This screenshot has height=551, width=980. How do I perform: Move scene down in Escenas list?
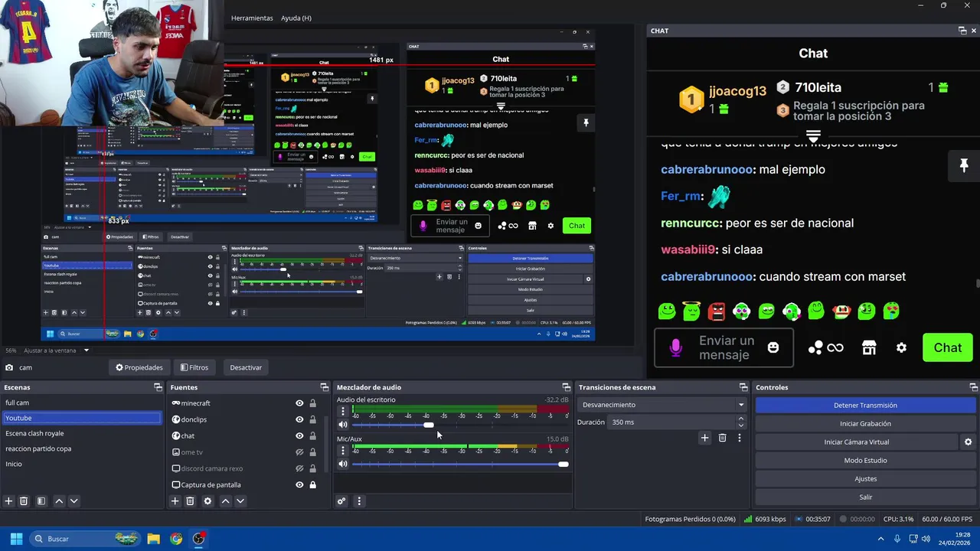[73, 501]
